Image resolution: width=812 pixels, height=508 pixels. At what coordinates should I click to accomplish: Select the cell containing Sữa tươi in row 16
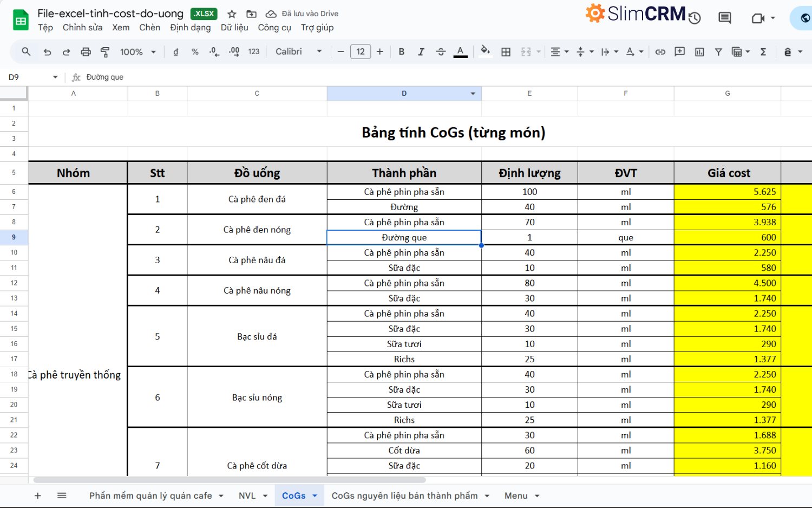click(404, 344)
